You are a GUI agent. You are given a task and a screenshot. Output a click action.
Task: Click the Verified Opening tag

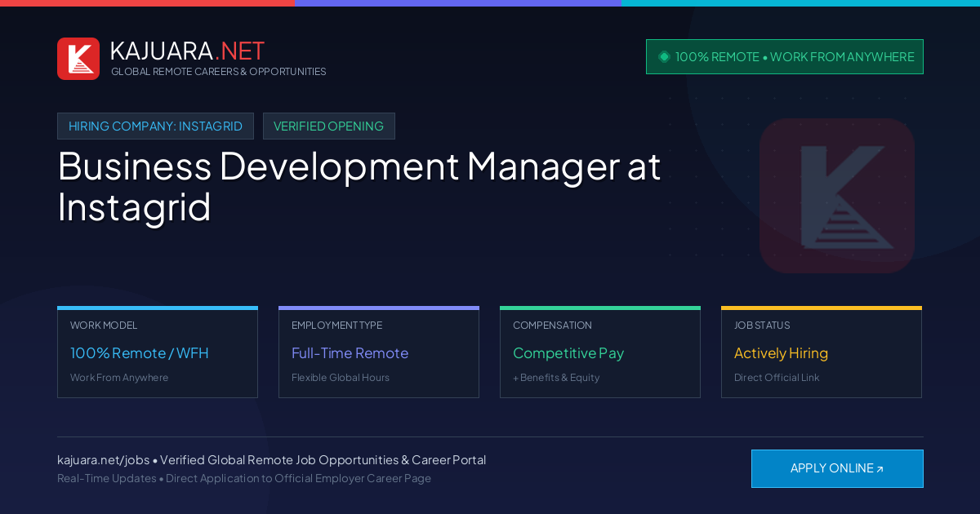click(x=329, y=126)
